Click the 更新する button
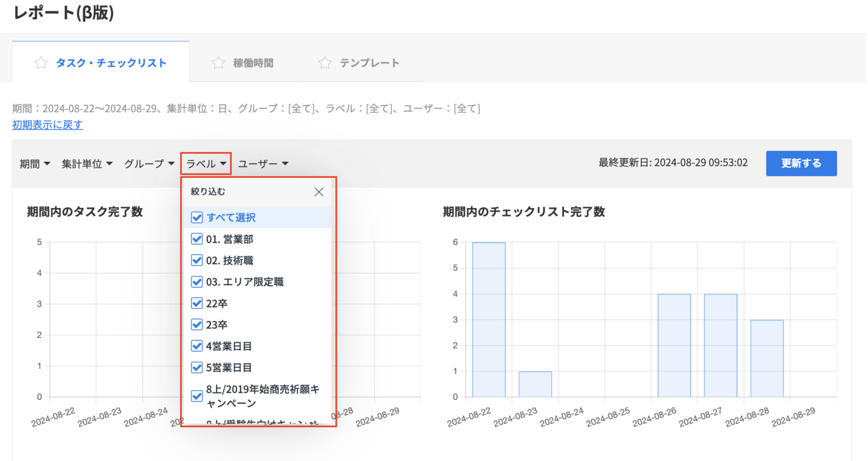Image resolution: width=868 pixels, height=461 pixels. pos(801,163)
